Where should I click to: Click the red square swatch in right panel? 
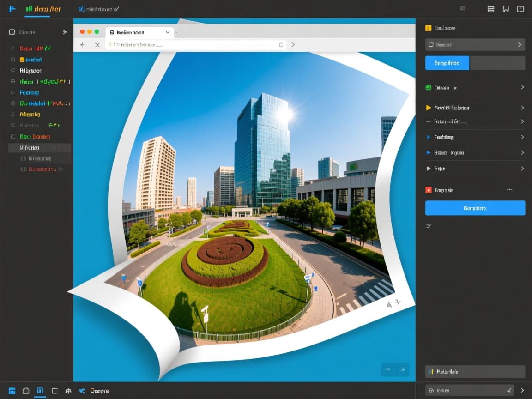click(428, 190)
